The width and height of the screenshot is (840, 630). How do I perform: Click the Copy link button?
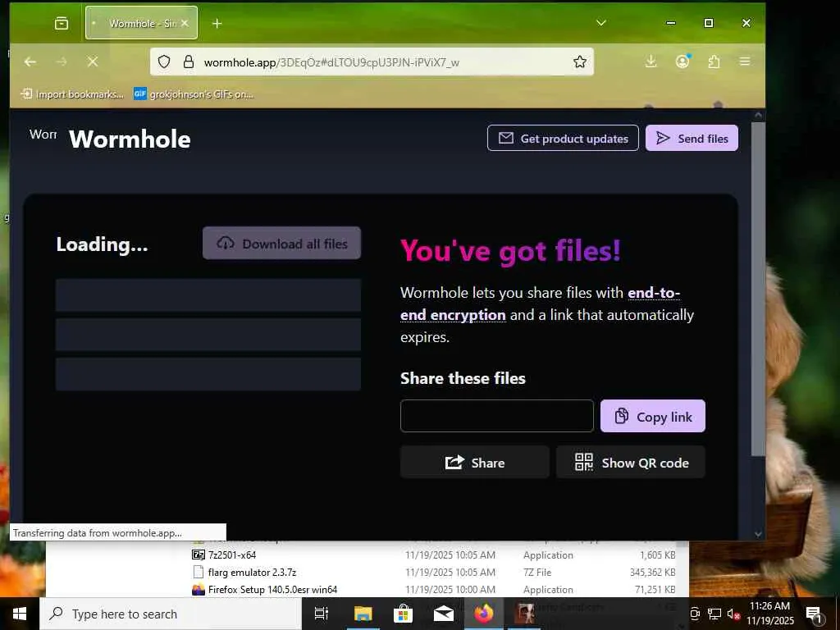coord(652,416)
